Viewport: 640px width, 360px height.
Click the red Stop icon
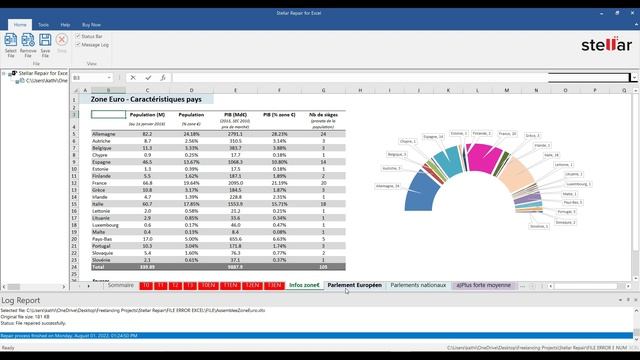[x=62, y=40]
